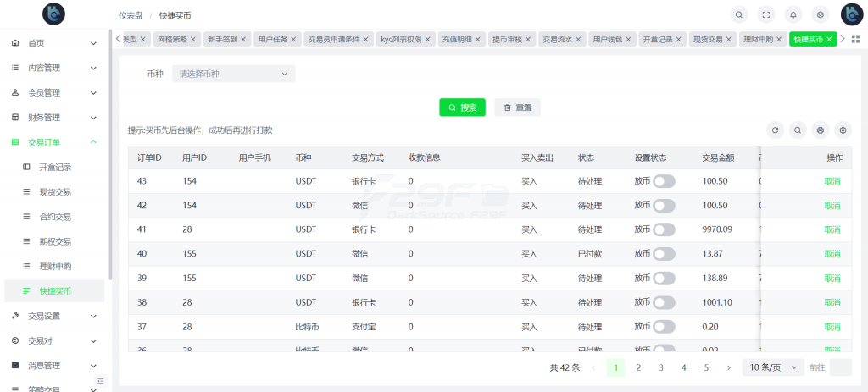The width and height of the screenshot is (868, 392).
Task: Open the 币种 currency dropdown
Action: (x=232, y=74)
